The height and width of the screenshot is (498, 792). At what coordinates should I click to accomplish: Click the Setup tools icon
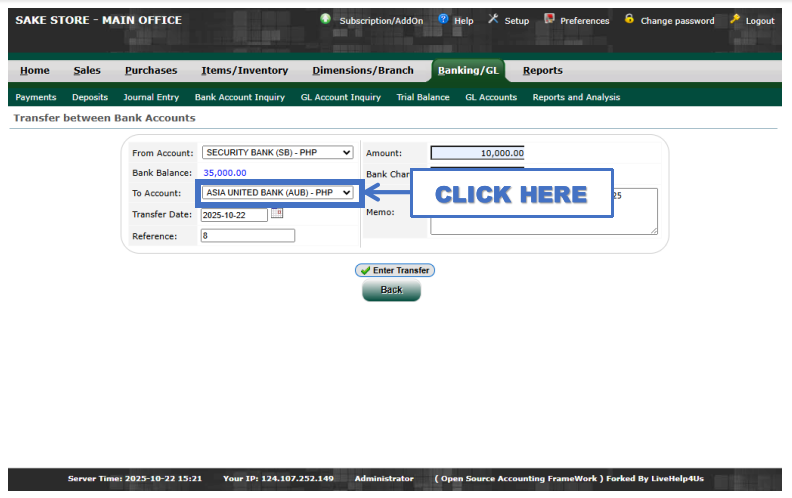pos(493,19)
